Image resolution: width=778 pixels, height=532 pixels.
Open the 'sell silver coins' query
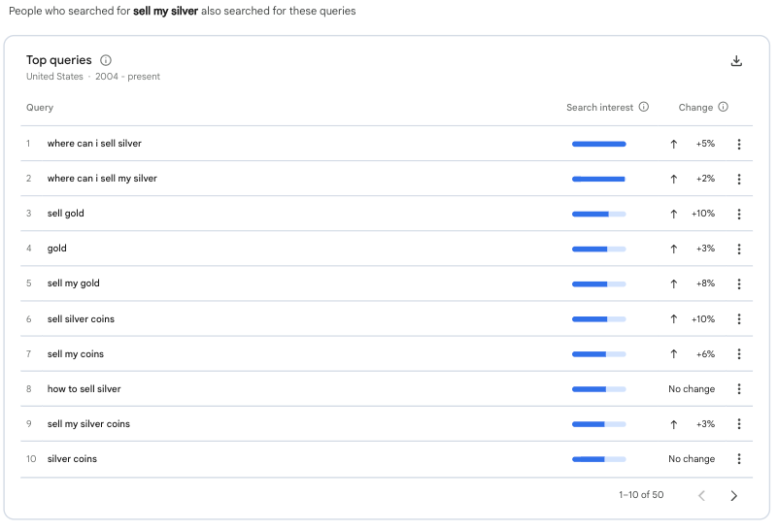pyautogui.click(x=81, y=319)
